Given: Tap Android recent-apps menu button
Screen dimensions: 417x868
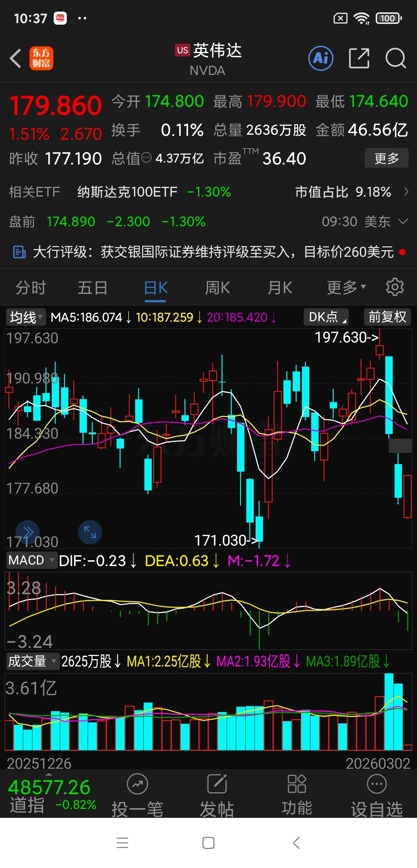Looking at the screenshot, I should 122,843.
